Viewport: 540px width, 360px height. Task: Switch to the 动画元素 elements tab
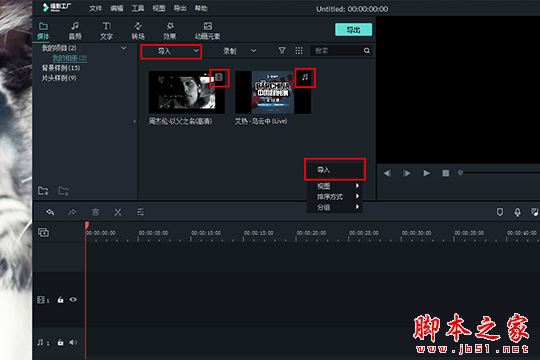(x=207, y=31)
